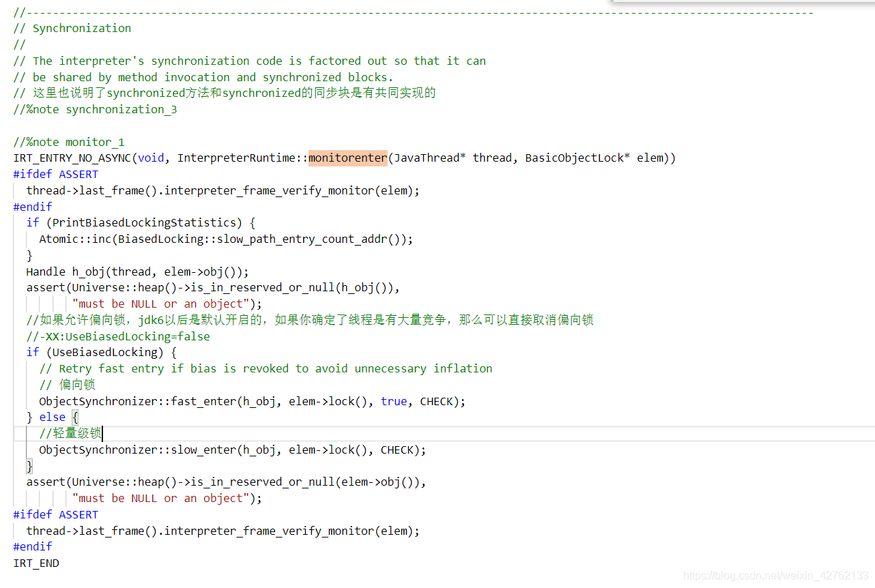Click the second '#ifdef ASSERT' directive
The image size is (875, 588).
point(56,515)
